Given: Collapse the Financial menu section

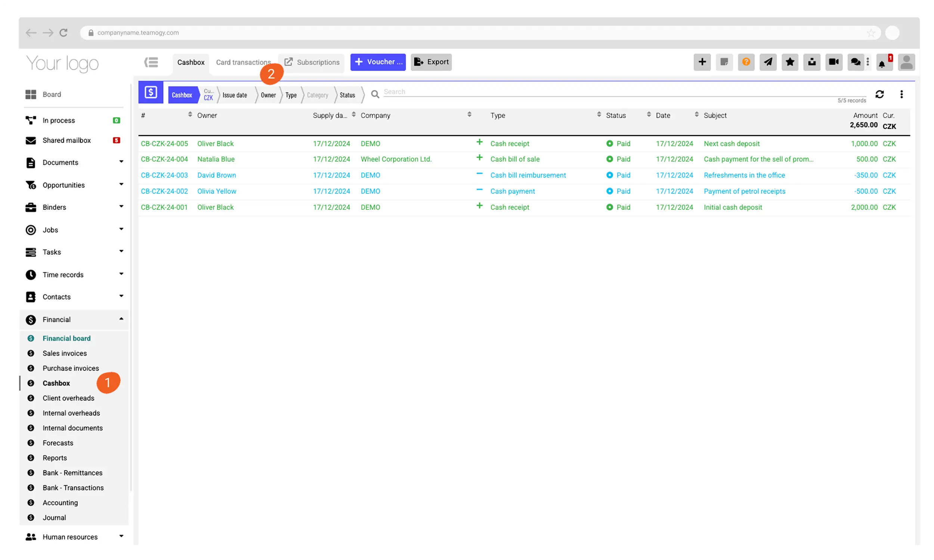Looking at the screenshot, I should 121,319.
